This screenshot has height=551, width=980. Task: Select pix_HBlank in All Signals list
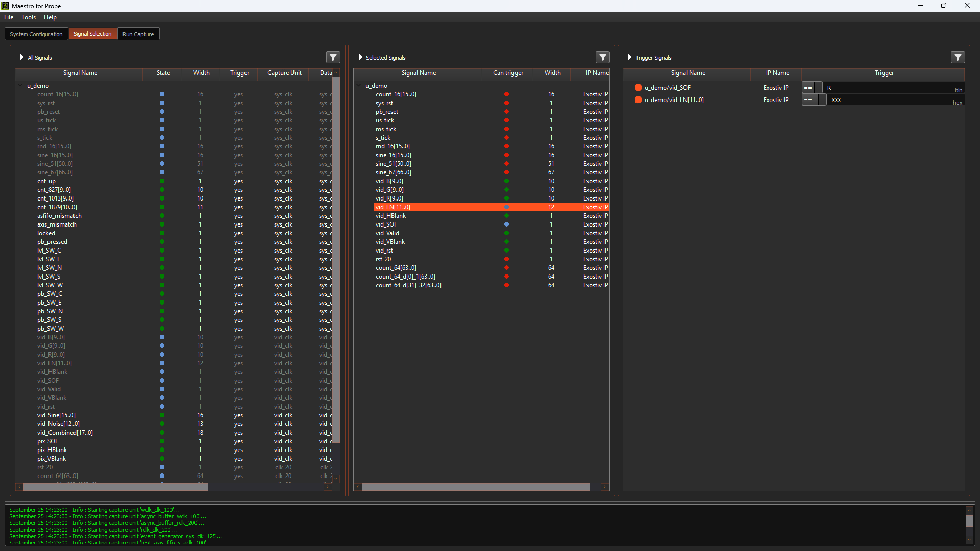(52, 450)
